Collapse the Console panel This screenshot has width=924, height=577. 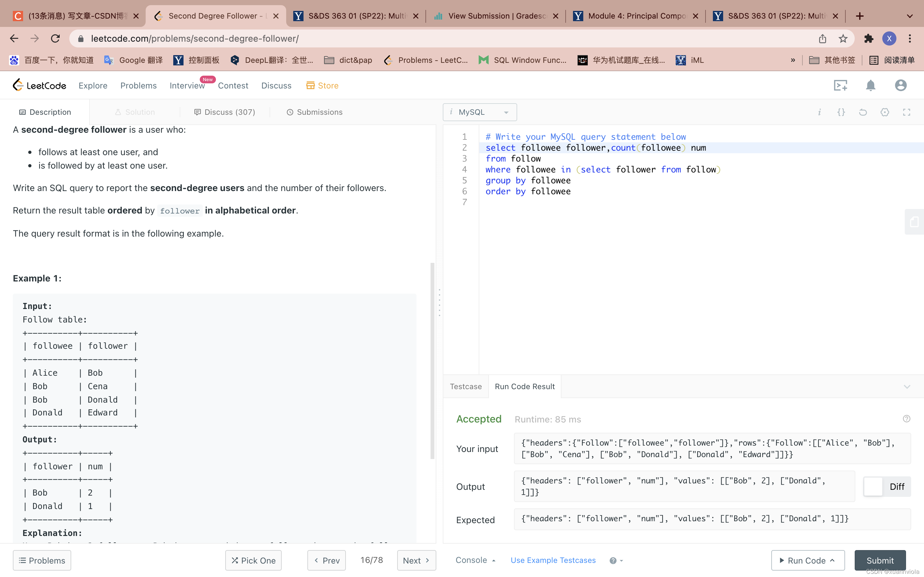pos(494,560)
